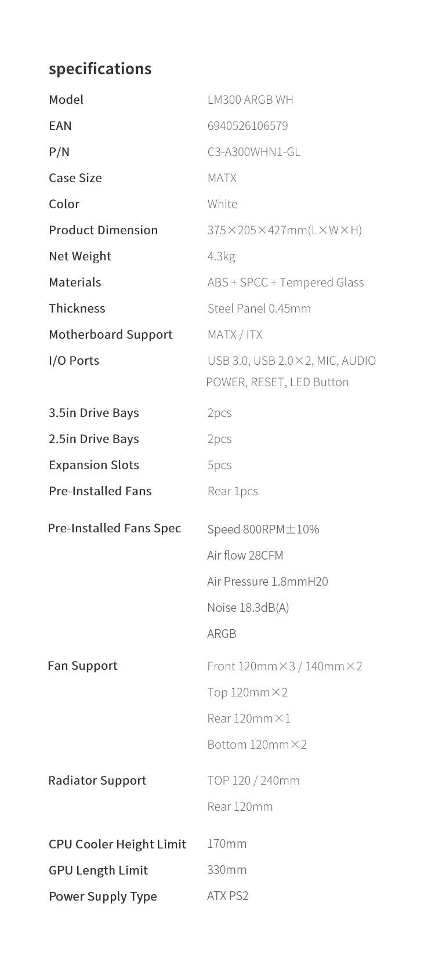The image size is (435, 980).
Task: Select the model value LM300 ARGB WH
Action: coord(250,100)
